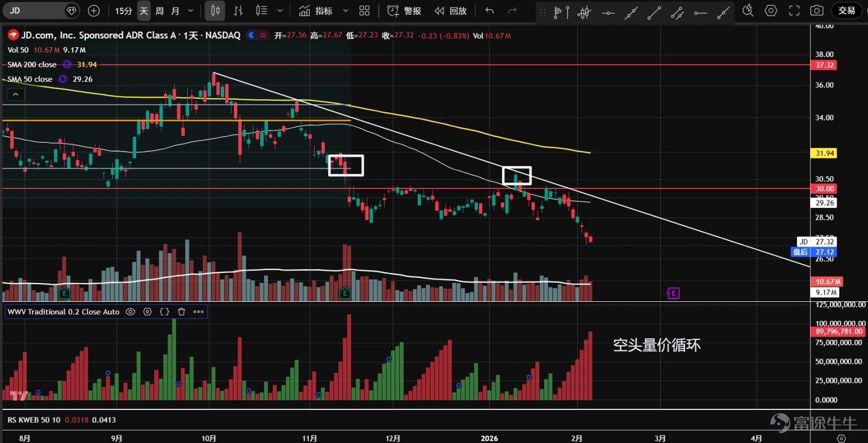This screenshot has height=443, width=868.
Task: Open WWV indicator settings
Action: click(147, 312)
